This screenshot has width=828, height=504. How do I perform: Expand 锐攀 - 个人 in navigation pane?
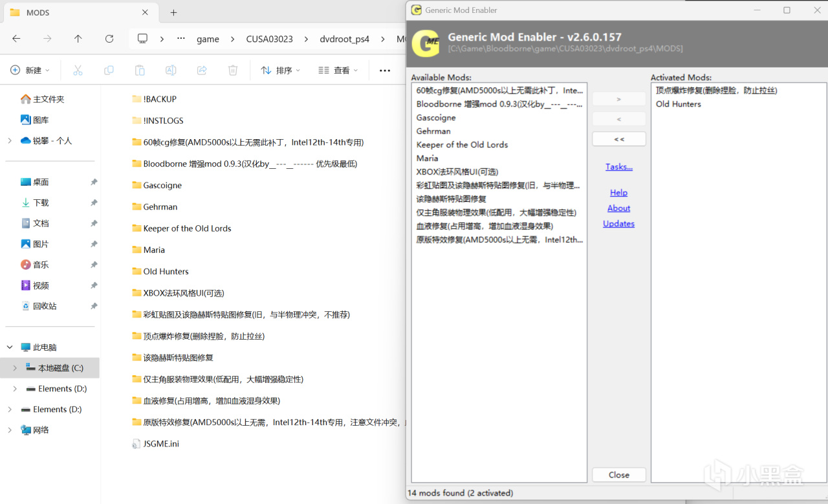10,140
